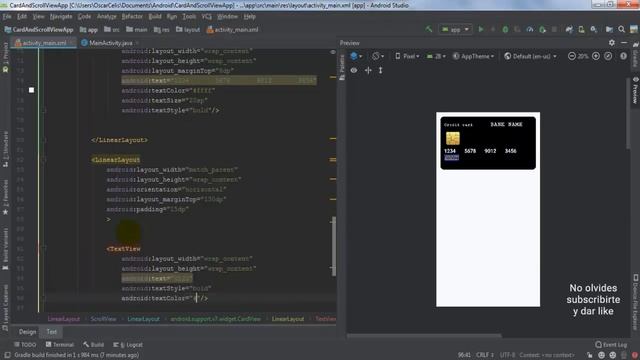
Task: Open the orientation dropdown in Preview
Action: pyautogui.click(x=378, y=56)
